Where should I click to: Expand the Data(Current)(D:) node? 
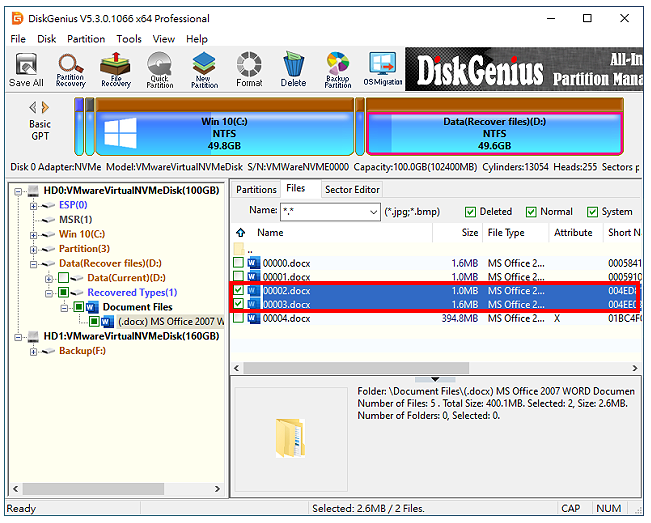point(49,279)
